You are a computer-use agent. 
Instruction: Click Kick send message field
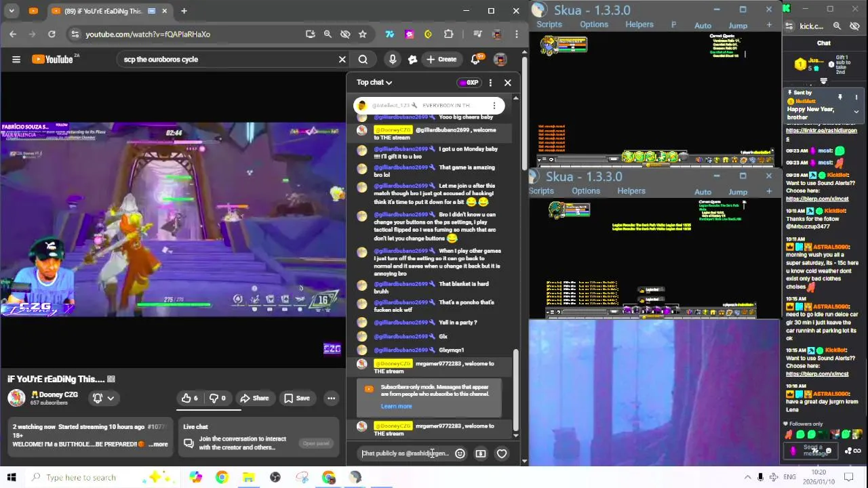pos(812,450)
